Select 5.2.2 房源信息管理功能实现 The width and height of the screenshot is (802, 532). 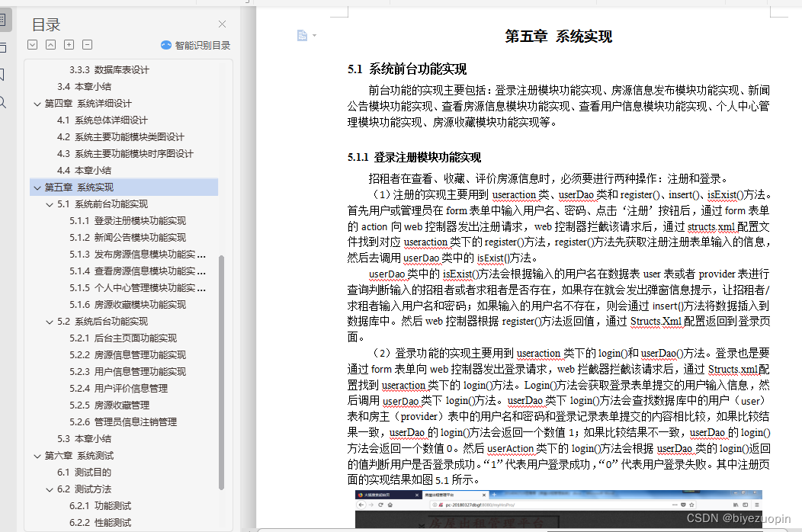pos(128,355)
